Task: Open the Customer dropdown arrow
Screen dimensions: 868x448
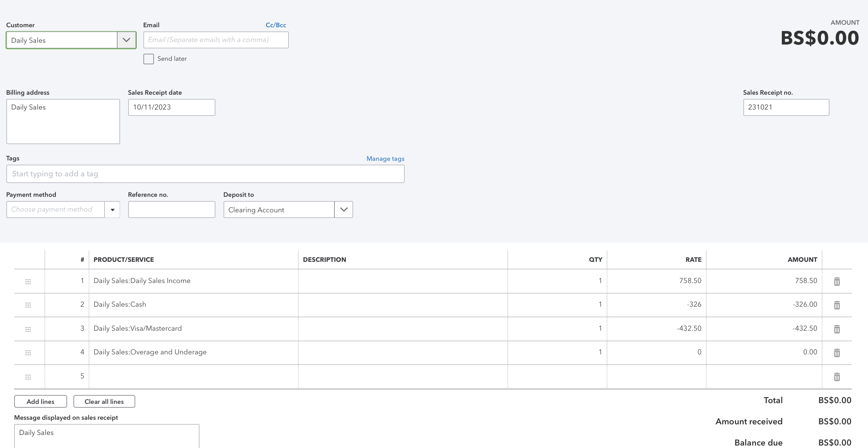Action: [x=126, y=40]
